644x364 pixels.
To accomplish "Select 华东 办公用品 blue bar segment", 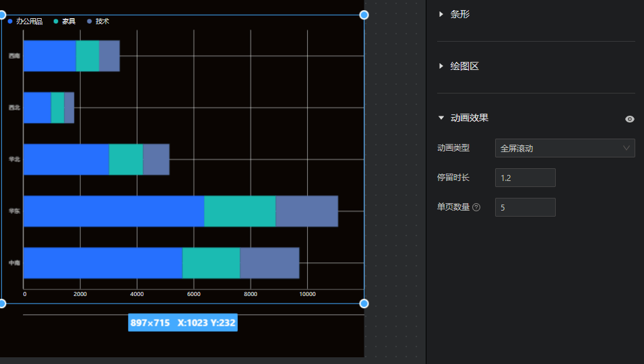I will coord(113,211).
